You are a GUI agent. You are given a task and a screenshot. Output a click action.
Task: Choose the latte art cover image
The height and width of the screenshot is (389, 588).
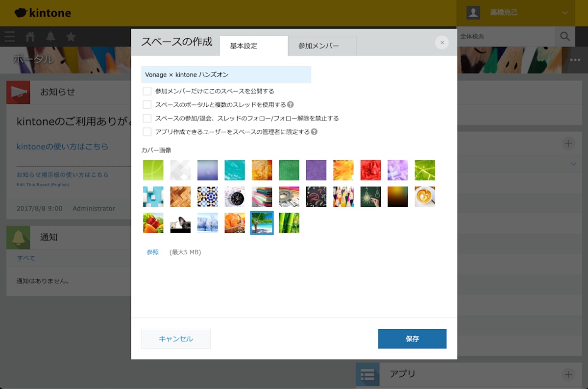coord(425,196)
